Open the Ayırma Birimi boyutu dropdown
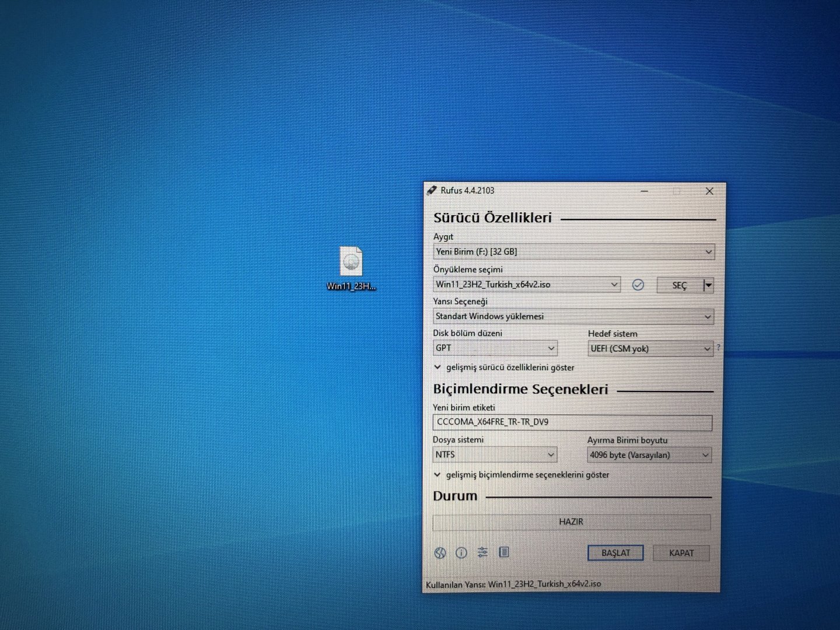This screenshot has width=840, height=630. [x=649, y=455]
